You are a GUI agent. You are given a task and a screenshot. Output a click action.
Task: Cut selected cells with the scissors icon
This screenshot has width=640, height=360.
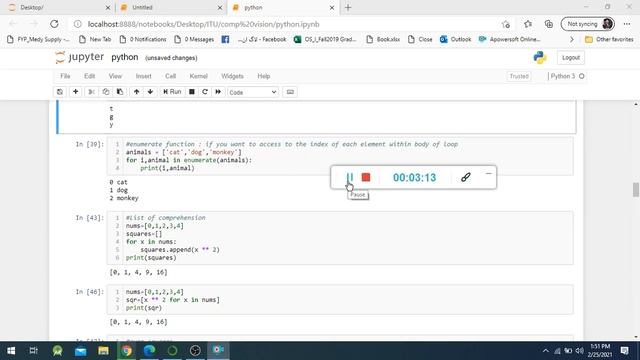(x=91, y=92)
